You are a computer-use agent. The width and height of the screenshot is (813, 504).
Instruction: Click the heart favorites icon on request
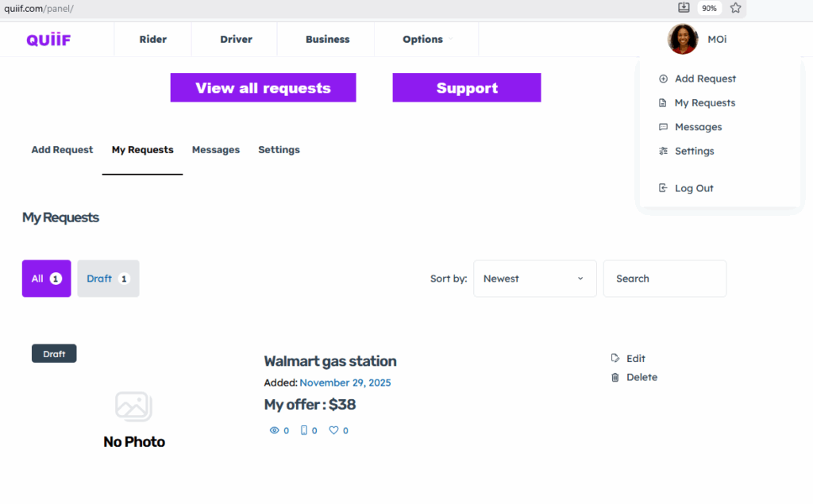(333, 430)
